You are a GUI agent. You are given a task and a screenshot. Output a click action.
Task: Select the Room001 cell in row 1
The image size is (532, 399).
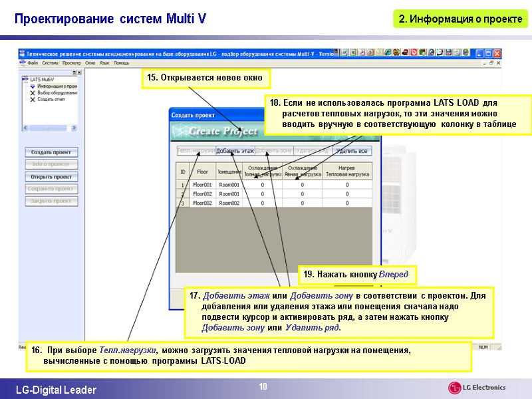[x=229, y=185]
